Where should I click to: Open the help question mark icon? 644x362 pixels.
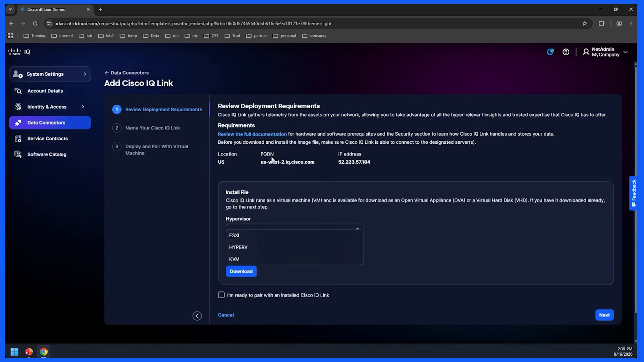[566, 52]
